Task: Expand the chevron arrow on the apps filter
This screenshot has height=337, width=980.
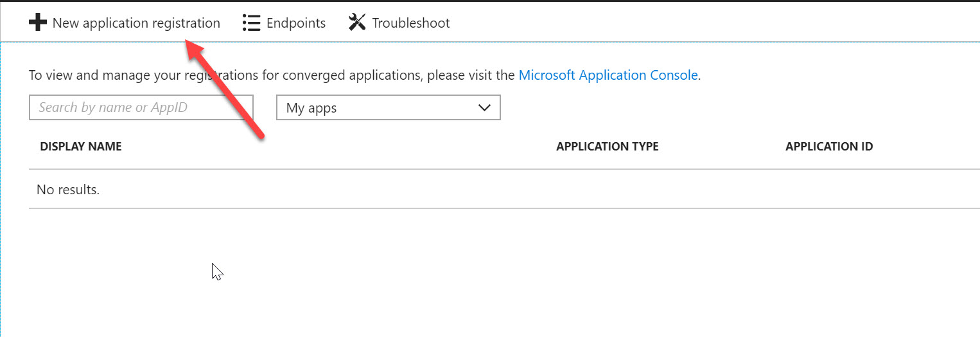Action: click(x=485, y=108)
